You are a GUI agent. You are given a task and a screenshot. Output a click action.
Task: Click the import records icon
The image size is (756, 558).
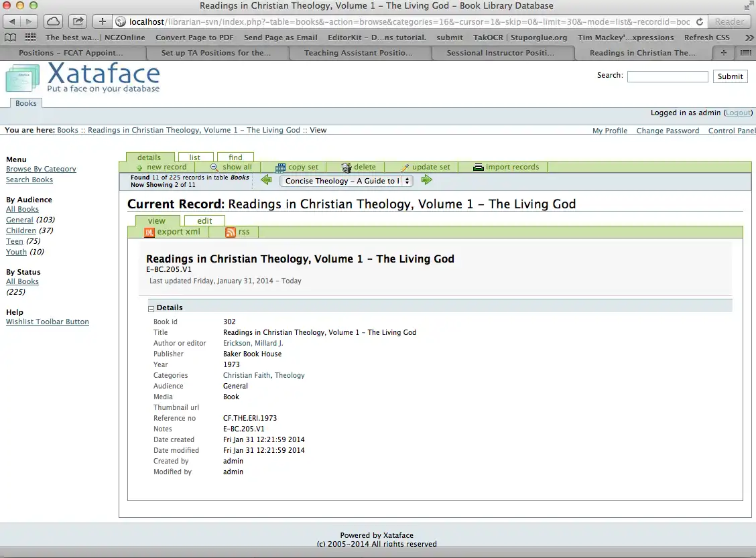click(479, 167)
